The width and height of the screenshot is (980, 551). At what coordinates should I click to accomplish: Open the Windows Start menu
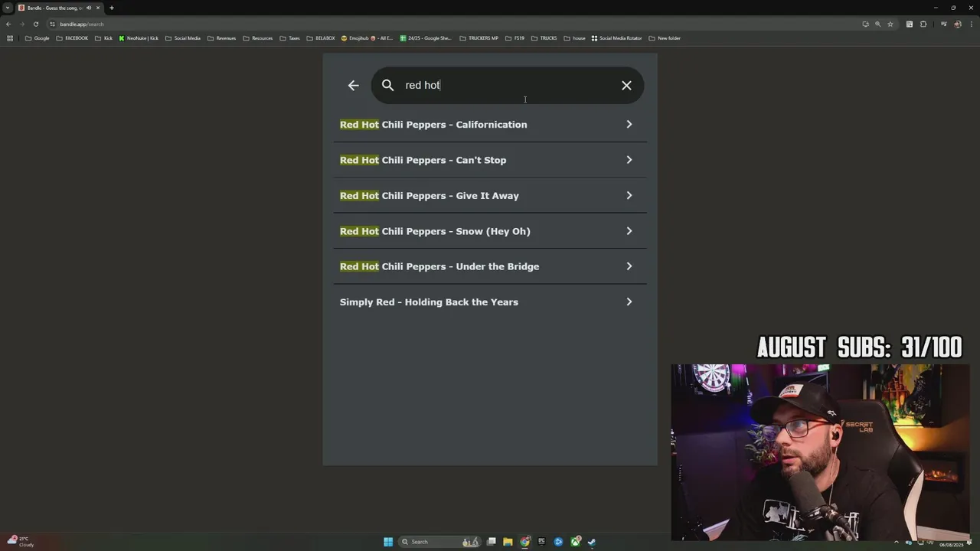coord(388,542)
